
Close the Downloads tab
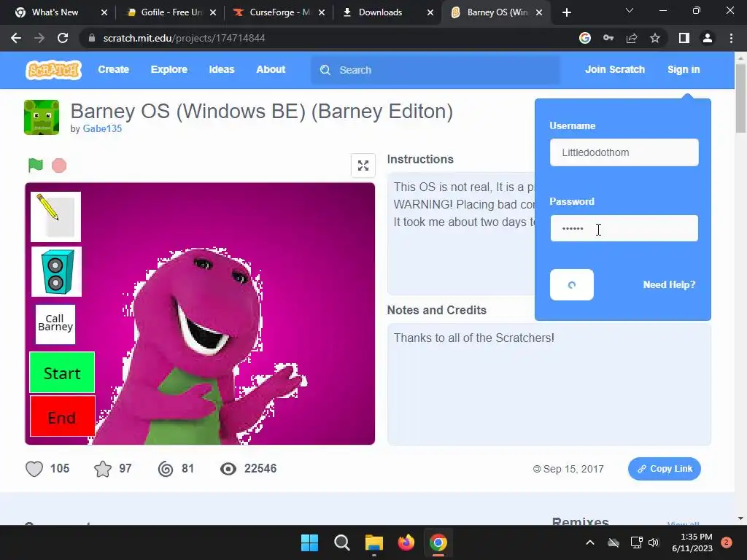pos(430,12)
